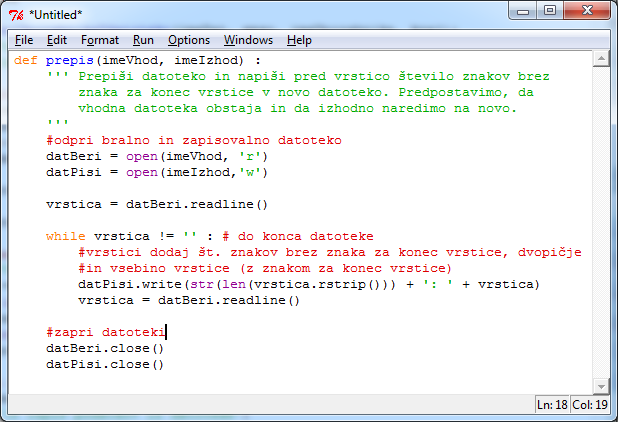This screenshot has width=618, height=422.
Task: Maximize the Untitled window
Action: point(550,11)
